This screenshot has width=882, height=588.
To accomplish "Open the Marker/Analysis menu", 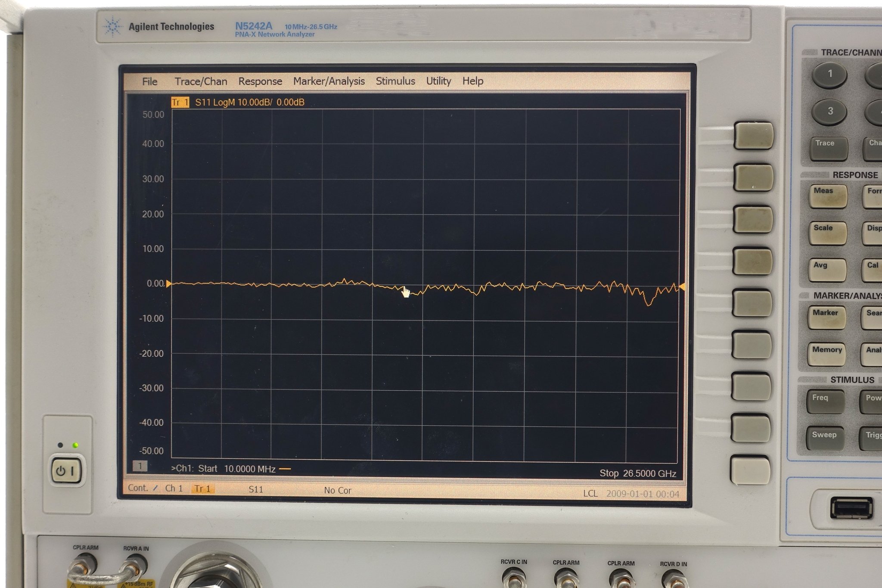I will (x=329, y=81).
